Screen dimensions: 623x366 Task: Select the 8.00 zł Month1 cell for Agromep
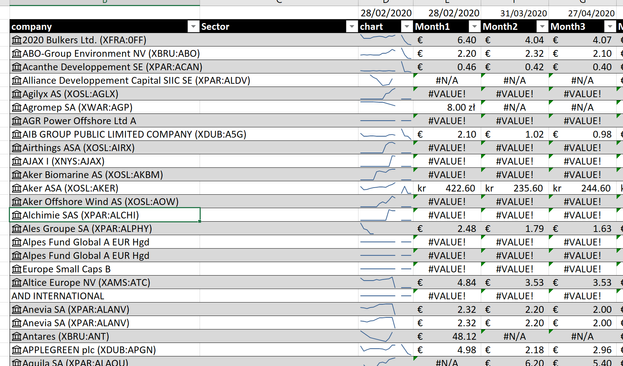pyautogui.click(x=447, y=107)
